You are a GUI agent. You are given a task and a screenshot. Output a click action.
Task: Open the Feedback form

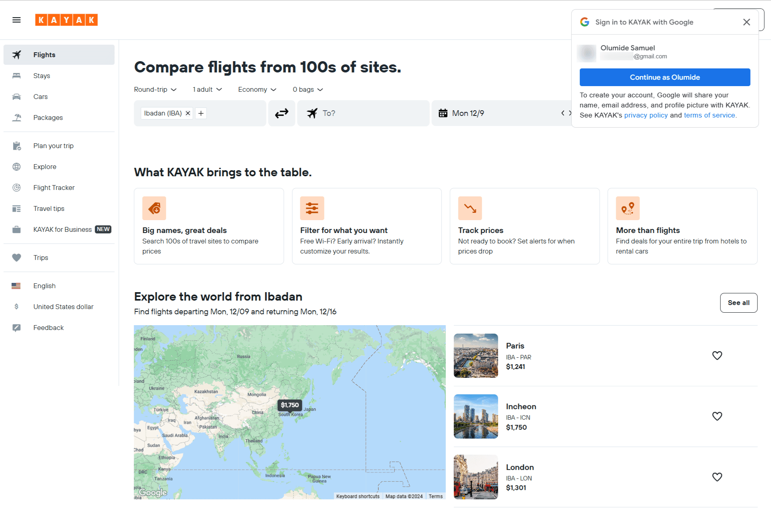point(59,328)
